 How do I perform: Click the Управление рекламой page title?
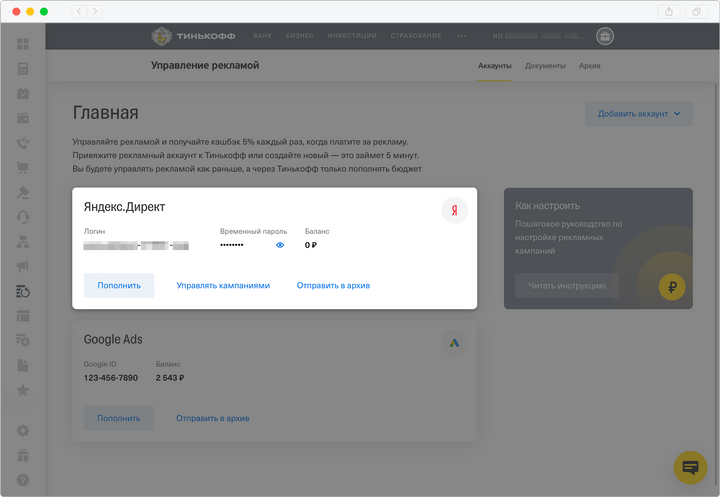click(x=205, y=66)
